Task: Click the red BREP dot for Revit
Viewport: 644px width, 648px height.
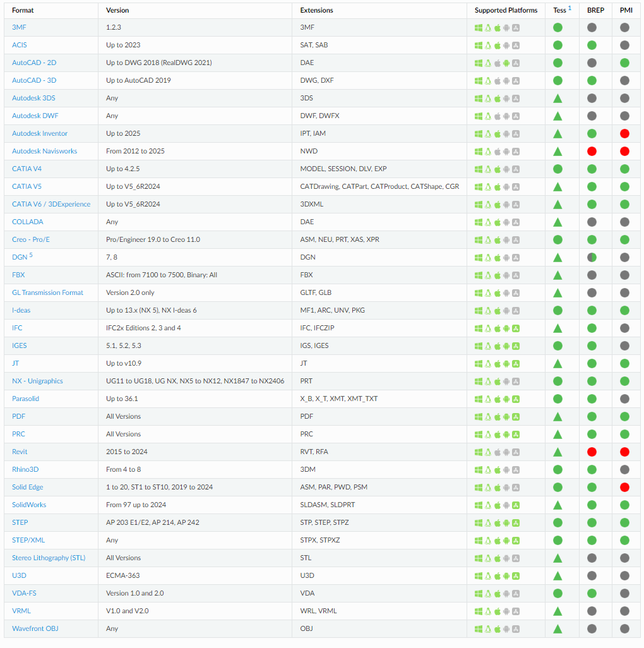Action: (x=592, y=452)
